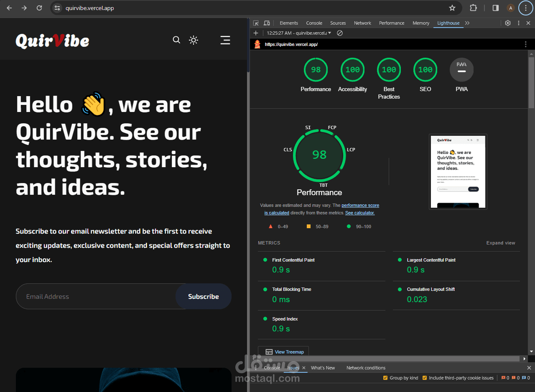This screenshot has height=392, width=535.
Task: Open the See calculator link
Action: click(360, 213)
